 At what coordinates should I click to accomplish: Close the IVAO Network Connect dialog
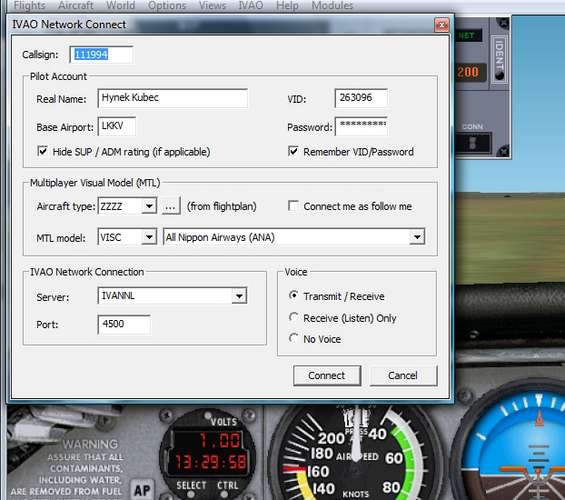442,25
